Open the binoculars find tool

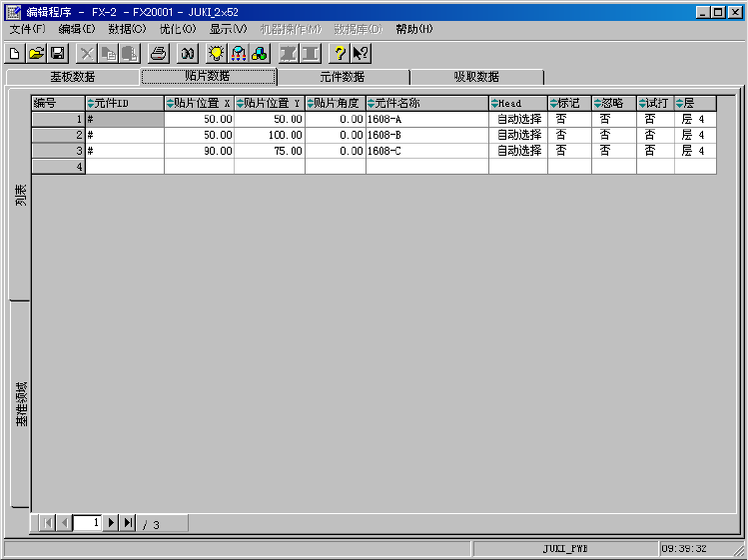pos(188,54)
